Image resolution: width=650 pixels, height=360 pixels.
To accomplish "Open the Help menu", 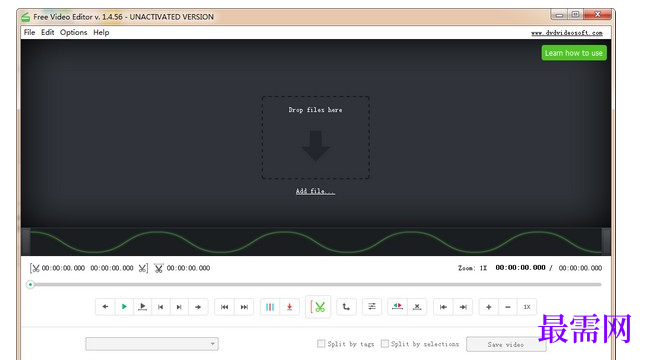I will (101, 32).
